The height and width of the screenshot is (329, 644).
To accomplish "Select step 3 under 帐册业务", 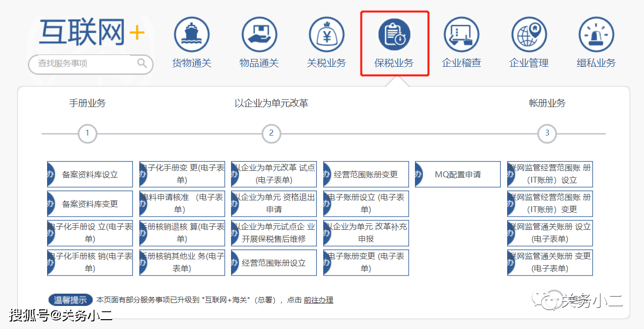I will coord(547,133).
